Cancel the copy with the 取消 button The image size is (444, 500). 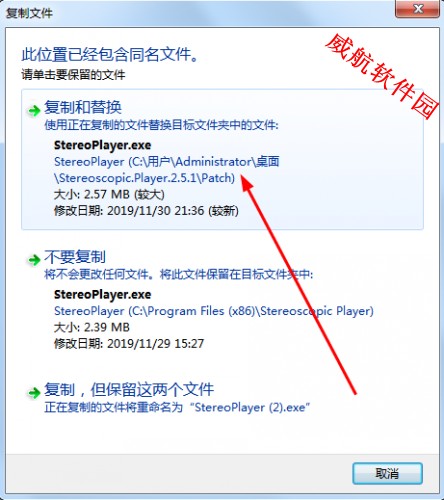pyautogui.click(x=387, y=473)
